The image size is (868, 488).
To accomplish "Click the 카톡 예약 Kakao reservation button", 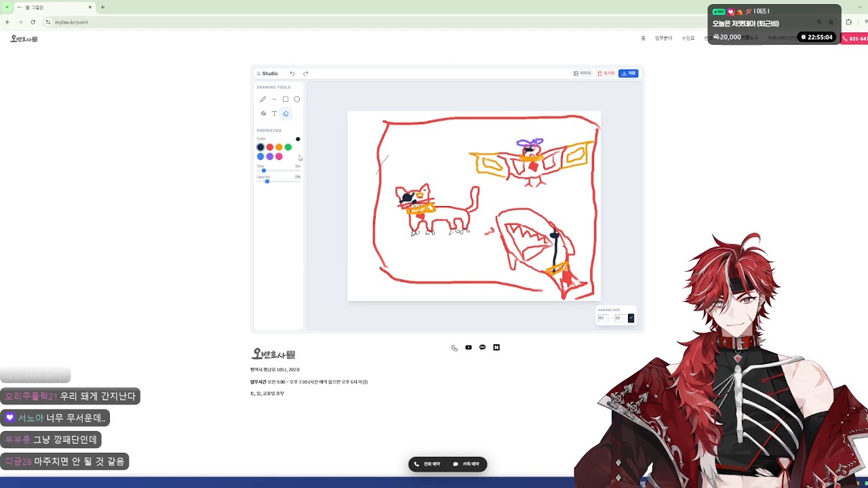I will 467,464.
